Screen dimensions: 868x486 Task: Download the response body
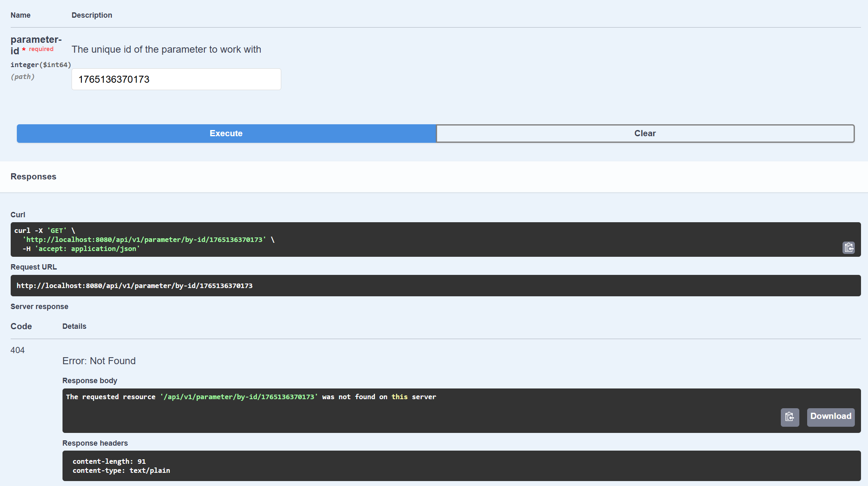click(x=830, y=417)
